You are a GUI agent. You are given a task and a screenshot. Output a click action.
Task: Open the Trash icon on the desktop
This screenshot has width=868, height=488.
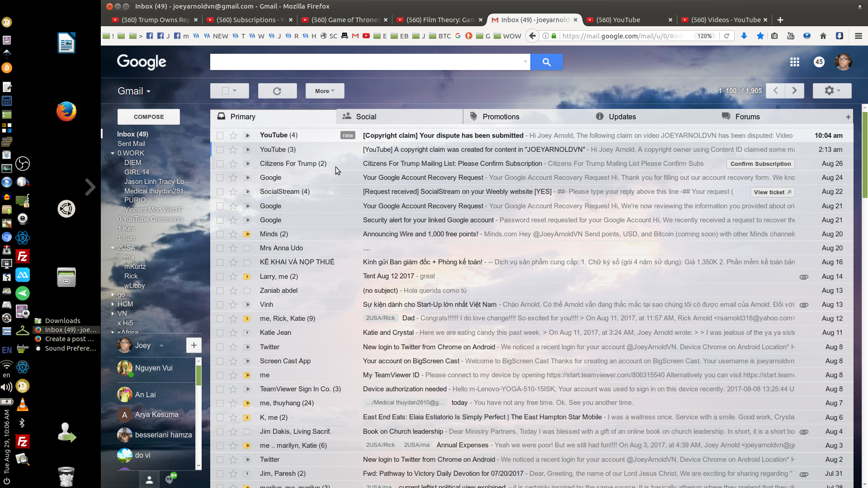click(66, 476)
